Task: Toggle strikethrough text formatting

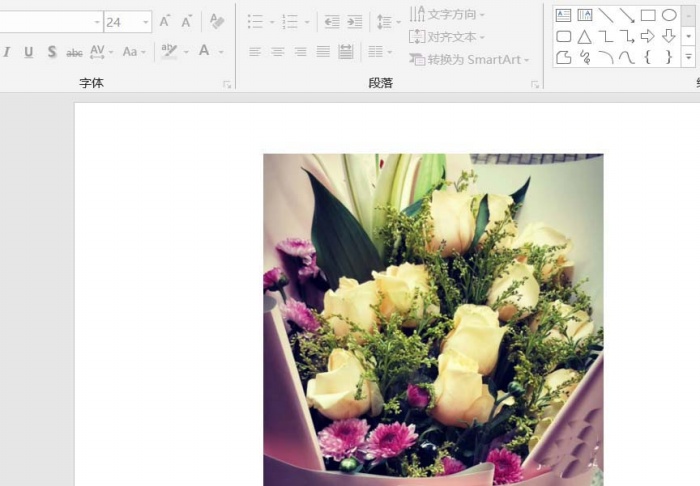Action: pos(74,52)
